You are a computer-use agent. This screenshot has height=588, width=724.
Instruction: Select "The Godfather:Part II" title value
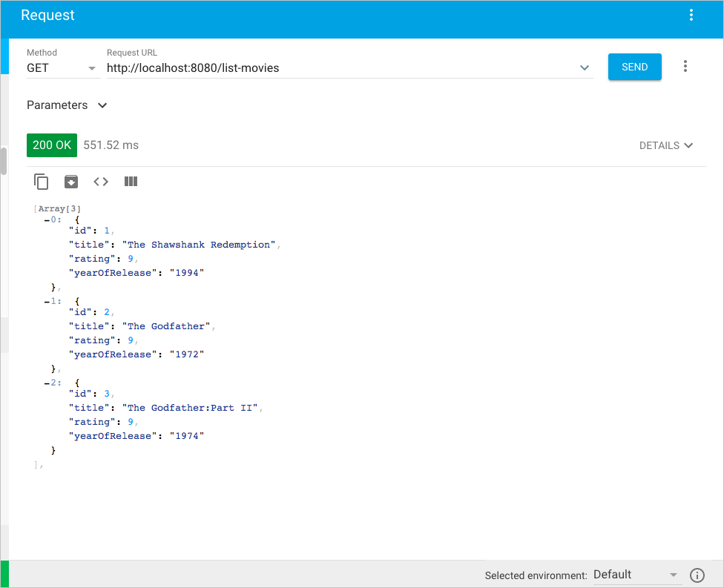pos(190,408)
